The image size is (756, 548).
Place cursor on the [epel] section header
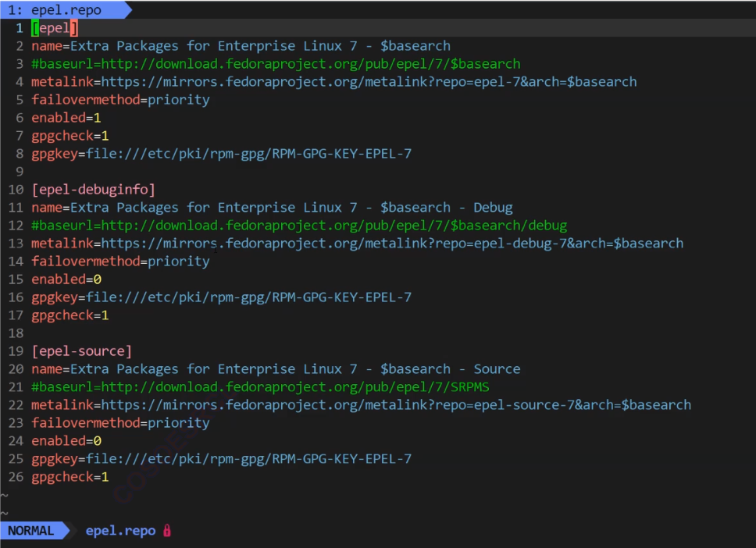(x=55, y=28)
